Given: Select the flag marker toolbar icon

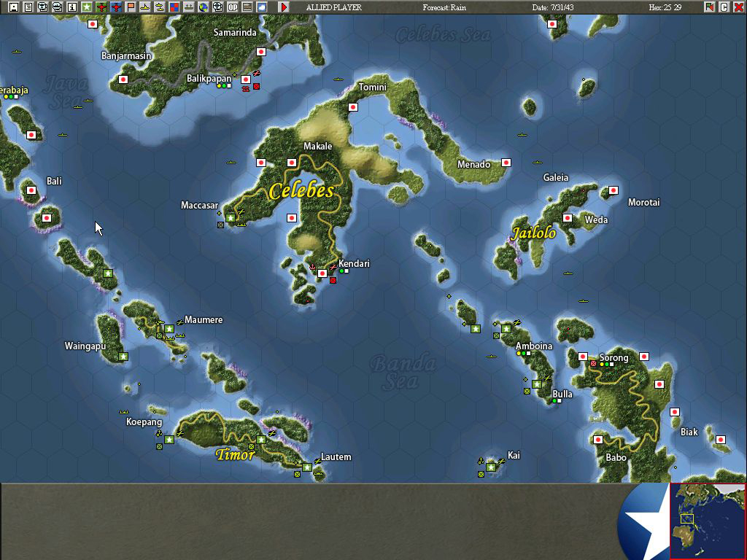Looking at the screenshot, I should (131, 7).
